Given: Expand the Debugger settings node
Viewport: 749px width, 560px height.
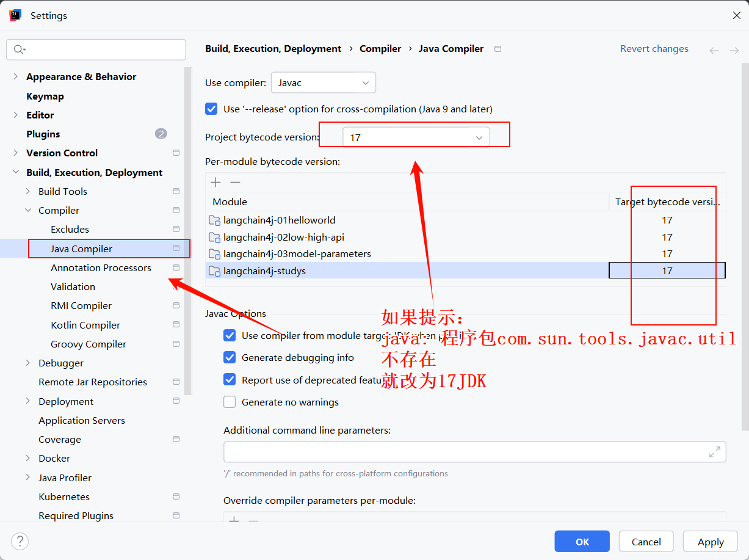Looking at the screenshot, I should 28,363.
